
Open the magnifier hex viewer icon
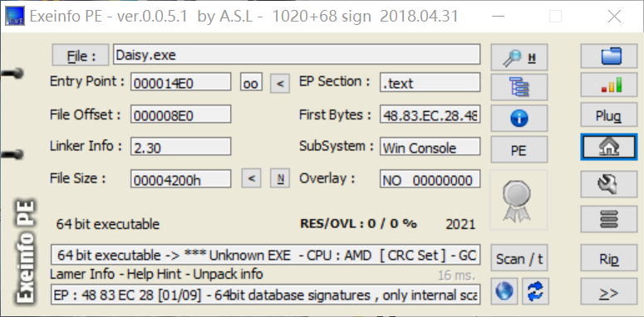point(519,57)
